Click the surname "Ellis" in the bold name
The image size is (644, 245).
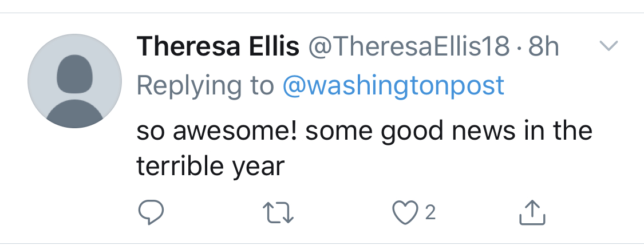pyautogui.click(x=272, y=47)
